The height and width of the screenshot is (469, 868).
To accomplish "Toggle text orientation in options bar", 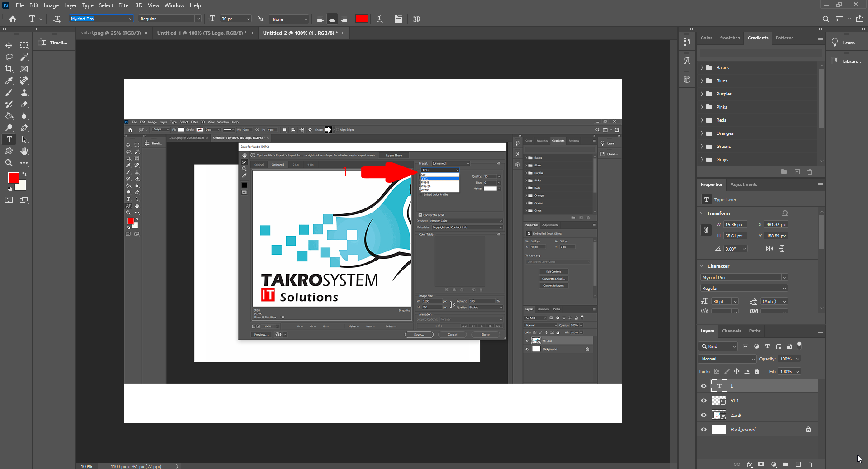I will 57,19.
